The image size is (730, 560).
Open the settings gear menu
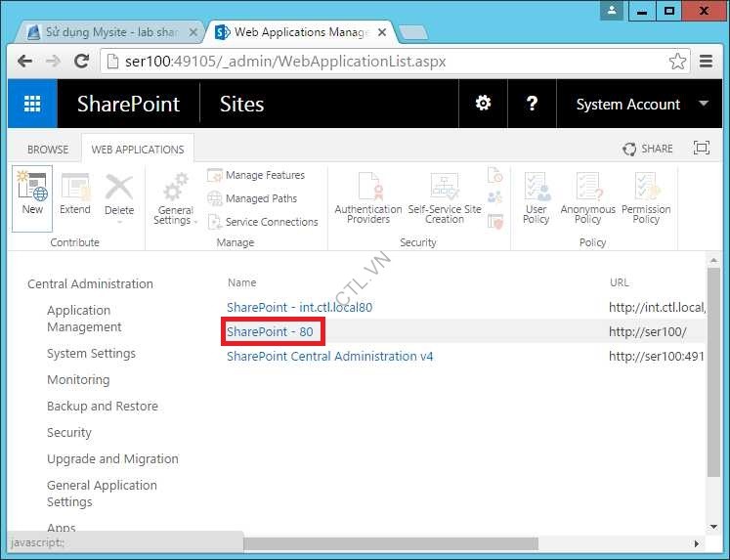pos(483,104)
